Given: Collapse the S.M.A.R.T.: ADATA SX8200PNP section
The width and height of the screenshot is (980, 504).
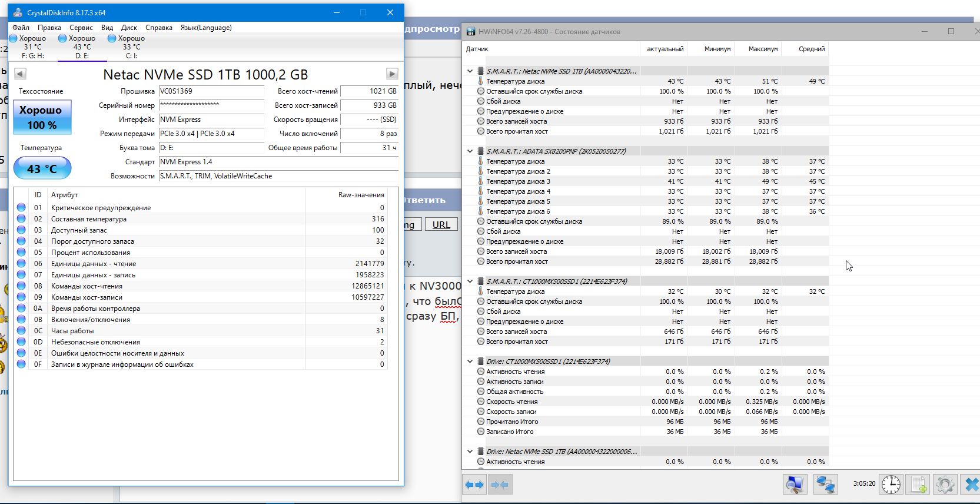Looking at the screenshot, I should click(x=470, y=151).
